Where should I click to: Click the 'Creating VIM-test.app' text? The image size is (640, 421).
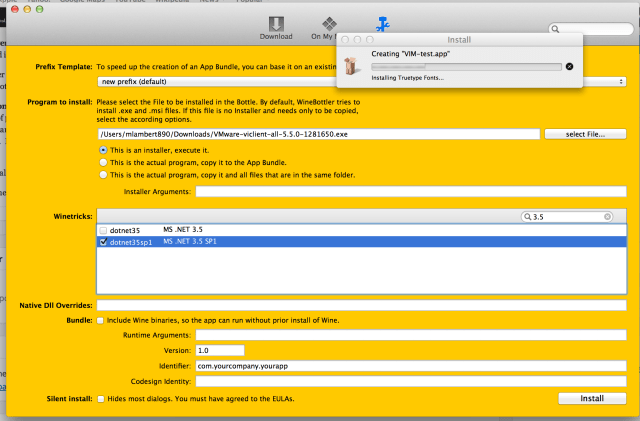tap(410, 54)
